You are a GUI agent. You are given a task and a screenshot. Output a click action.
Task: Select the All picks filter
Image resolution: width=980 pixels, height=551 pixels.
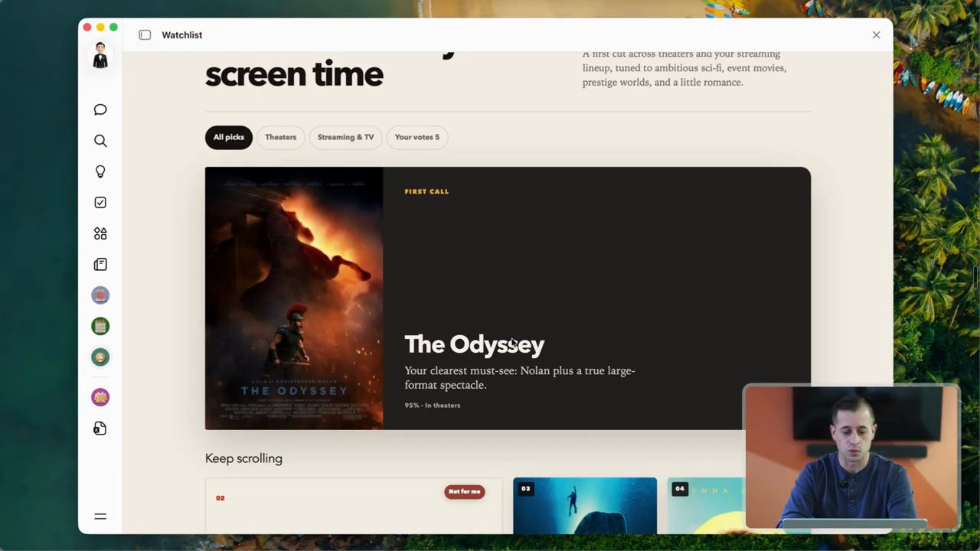click(x=229, y=138)
